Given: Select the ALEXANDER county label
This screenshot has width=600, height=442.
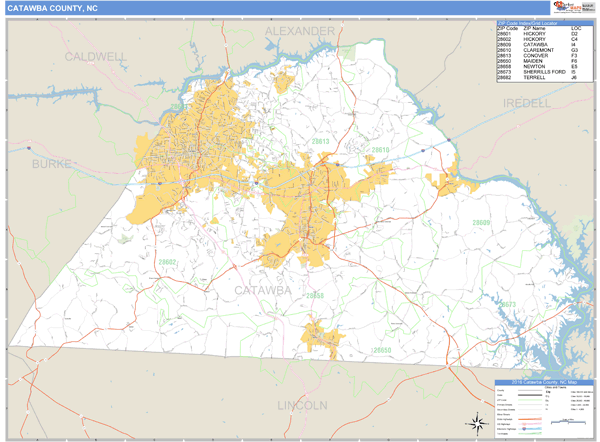Looking at the screenshot, I should point(300,32).
